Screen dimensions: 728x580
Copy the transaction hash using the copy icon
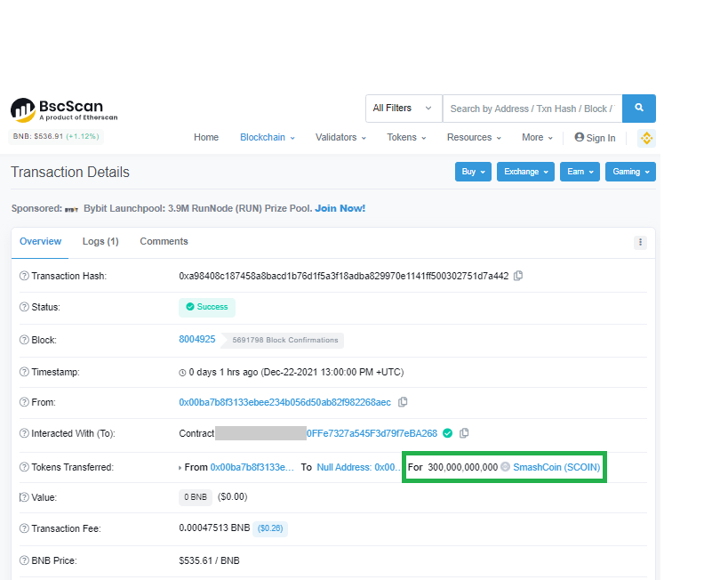(x=518, y=276)
